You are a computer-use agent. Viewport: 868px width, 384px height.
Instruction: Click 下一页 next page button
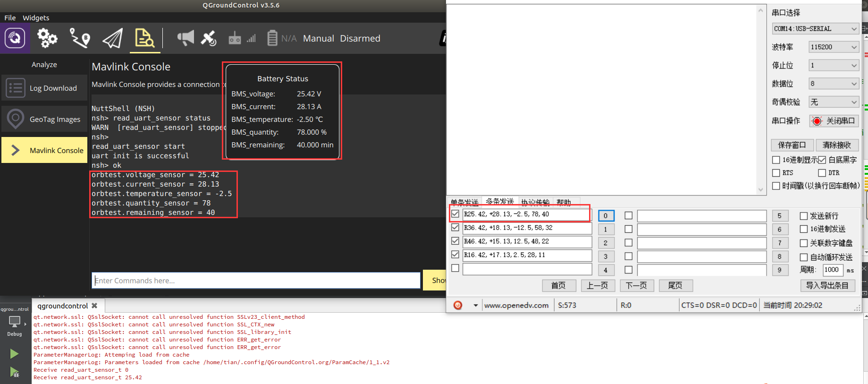pyautogui.click(x=636, y=285)
